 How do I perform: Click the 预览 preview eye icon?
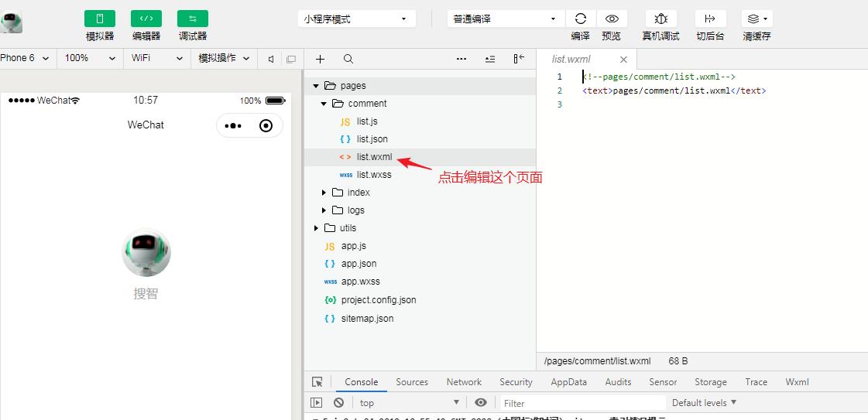coord(612,19)
